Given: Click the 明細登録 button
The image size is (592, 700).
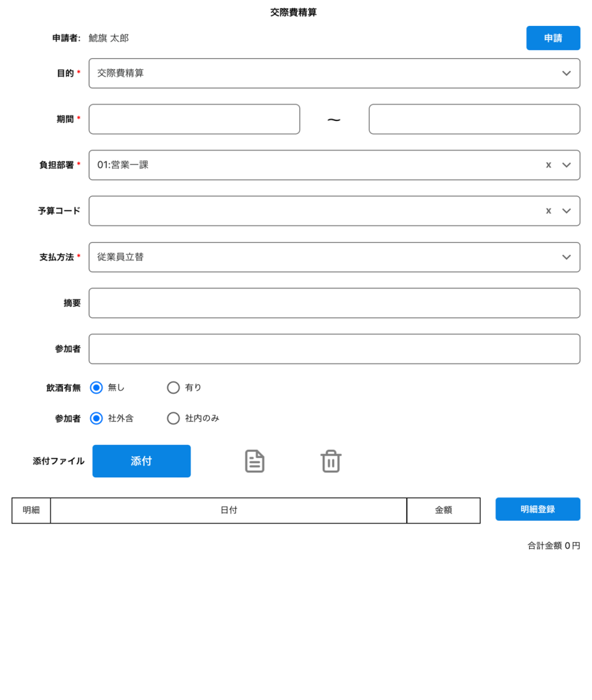Looking at the screenshot, I should pyautogui.click(x=537, y=509).
